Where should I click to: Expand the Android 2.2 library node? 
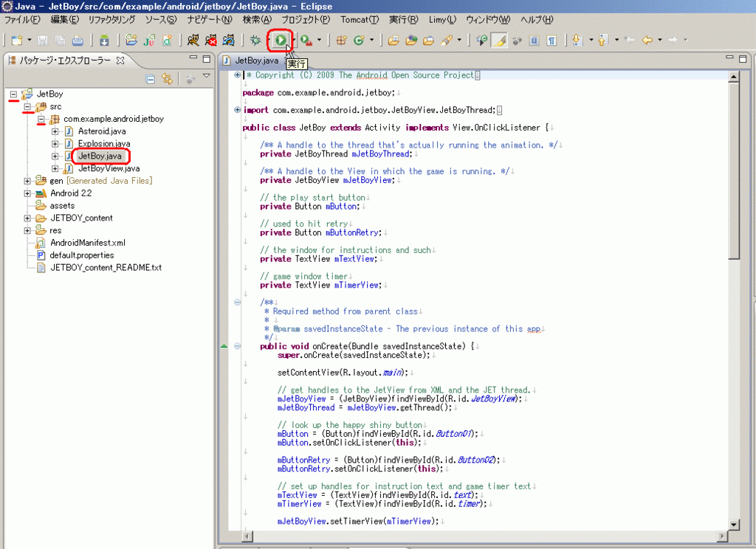pyautogui.click(x=27, y=193)
